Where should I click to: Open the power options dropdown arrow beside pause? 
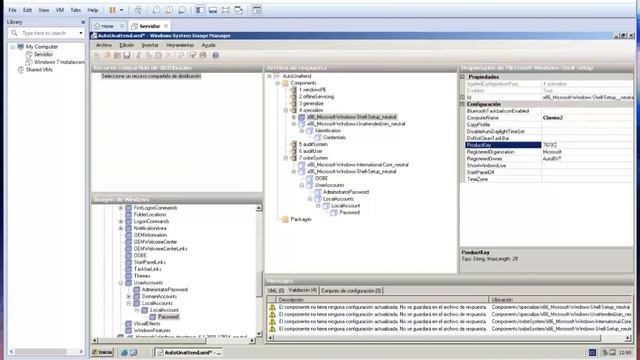[x=122, y=10]
